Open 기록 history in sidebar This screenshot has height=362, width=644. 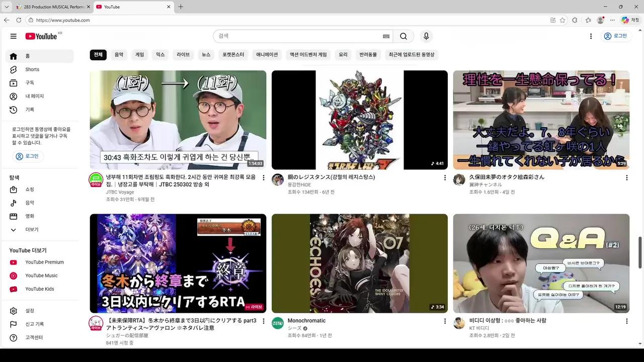pyautogui.click(x=40, y=109)
